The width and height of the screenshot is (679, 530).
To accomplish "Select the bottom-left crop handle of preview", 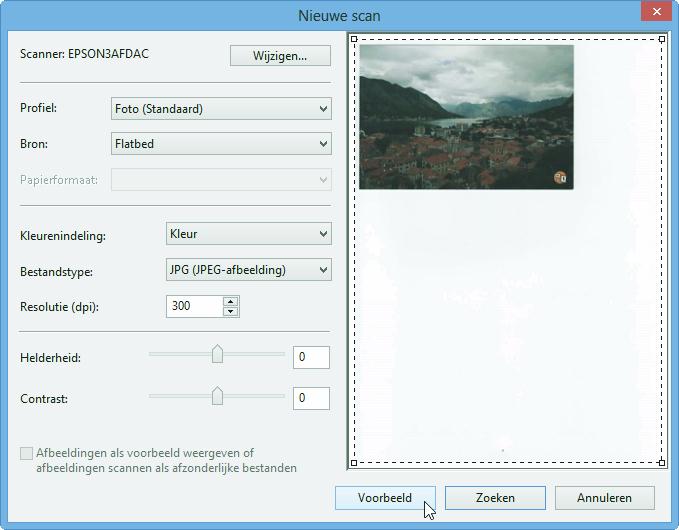I will (x=354, y=463).
